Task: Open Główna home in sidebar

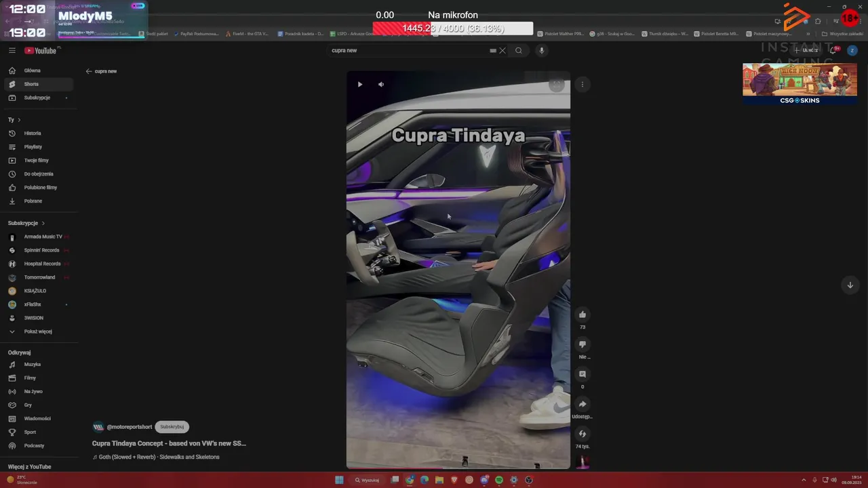Action: (x=39, y=70)
